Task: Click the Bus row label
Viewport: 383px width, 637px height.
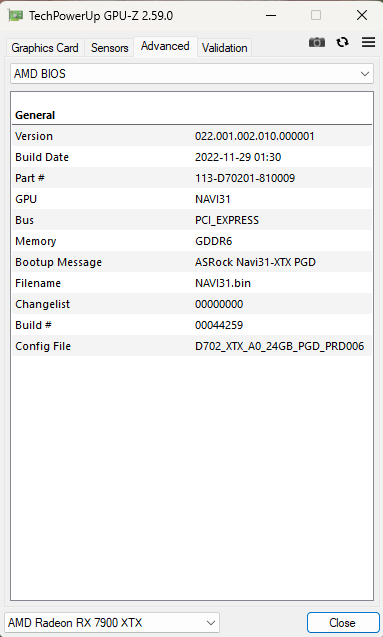Action: point(24,220)
